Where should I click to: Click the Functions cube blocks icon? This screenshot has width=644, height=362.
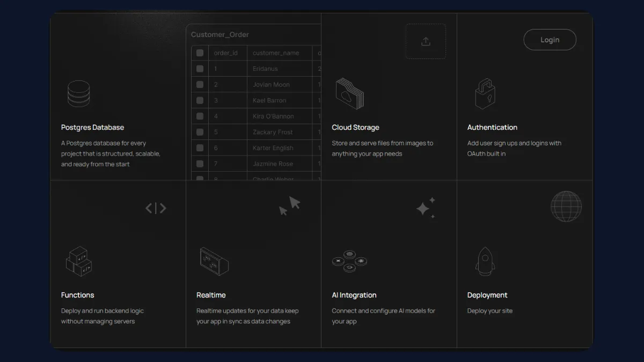(78, 261)
